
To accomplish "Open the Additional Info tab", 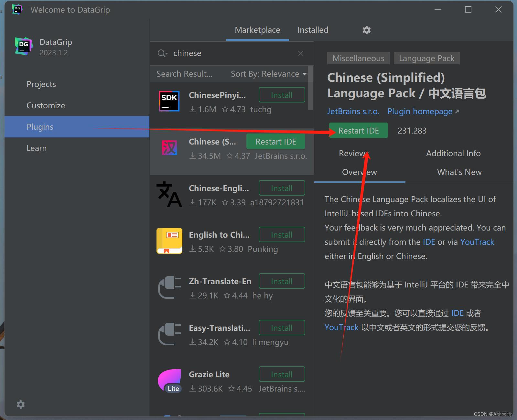I will tap(453, 153).
